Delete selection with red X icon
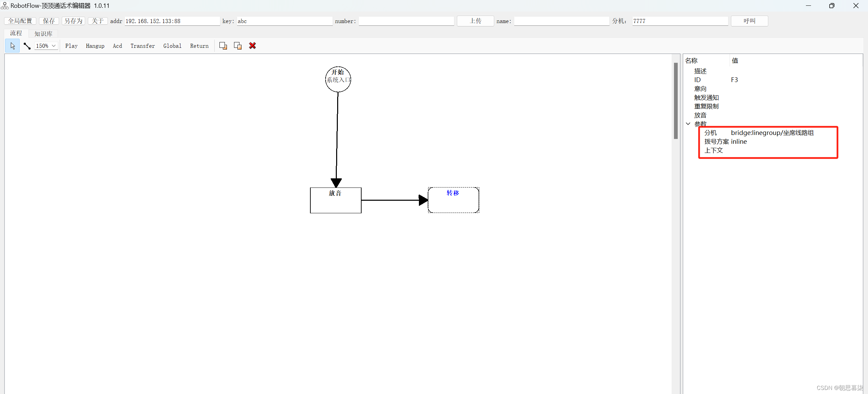Image resolution: width=868 pixels, height=394 pixels. pyautogui.click(x=252, y=46)
